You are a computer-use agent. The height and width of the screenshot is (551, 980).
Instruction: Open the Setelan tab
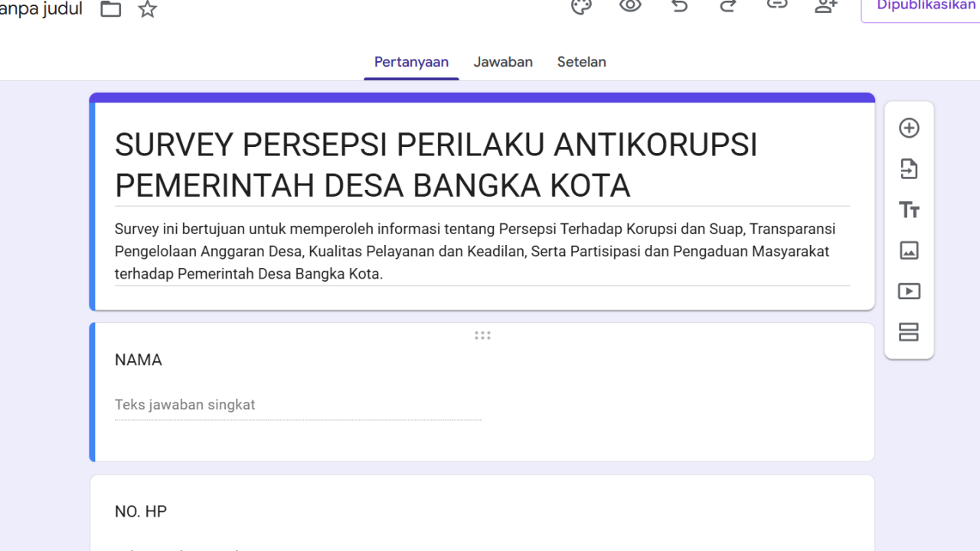[582, 62]
